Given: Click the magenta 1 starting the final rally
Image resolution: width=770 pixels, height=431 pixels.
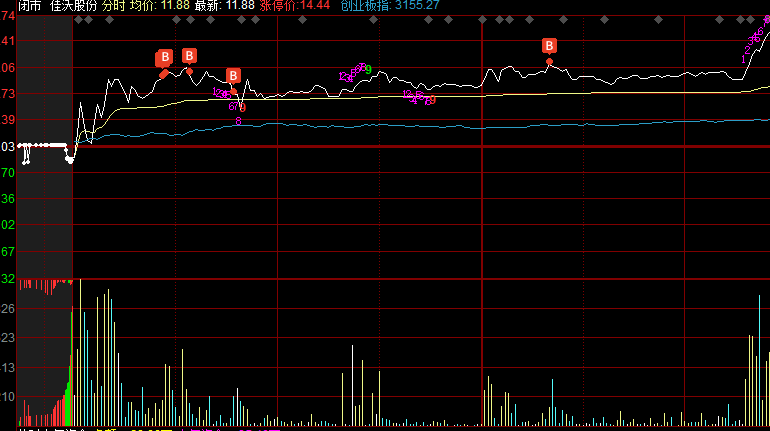Looking at the screenshot, I should (x=743, y=59).
